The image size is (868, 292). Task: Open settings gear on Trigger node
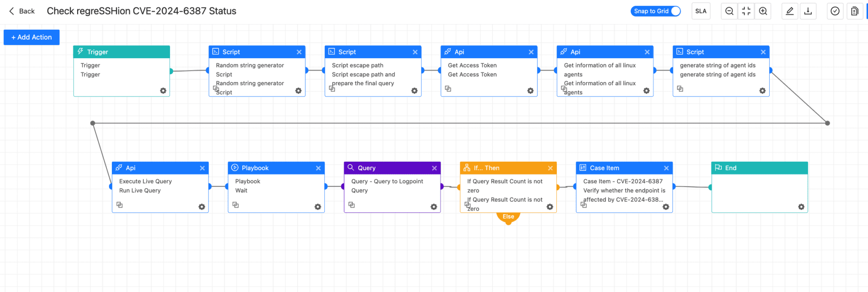tap(163, 91)
